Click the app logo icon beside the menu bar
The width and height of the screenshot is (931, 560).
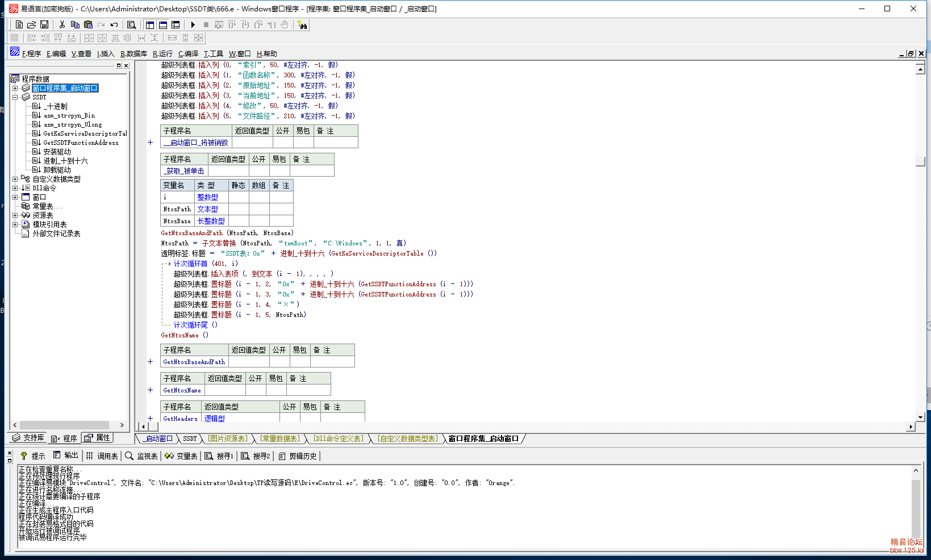[15, 52]
